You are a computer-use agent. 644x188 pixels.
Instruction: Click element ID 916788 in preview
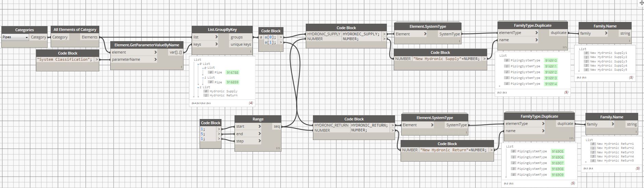(232, 72)
